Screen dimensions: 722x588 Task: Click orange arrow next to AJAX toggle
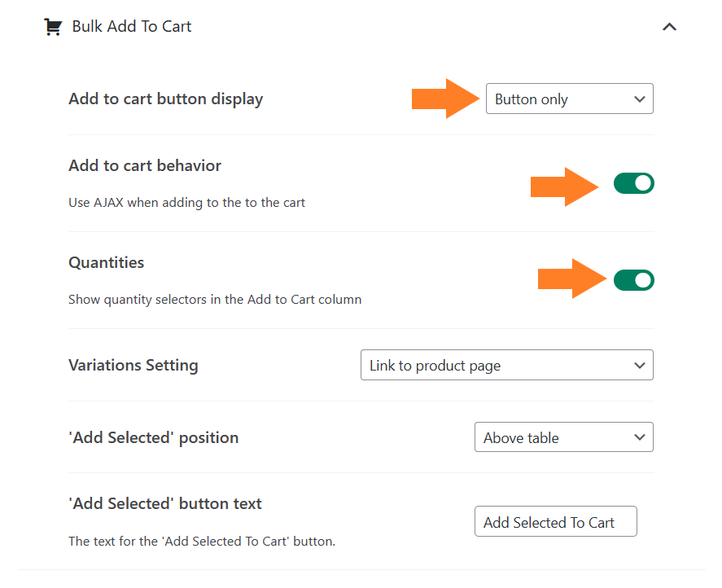point(564,186)
